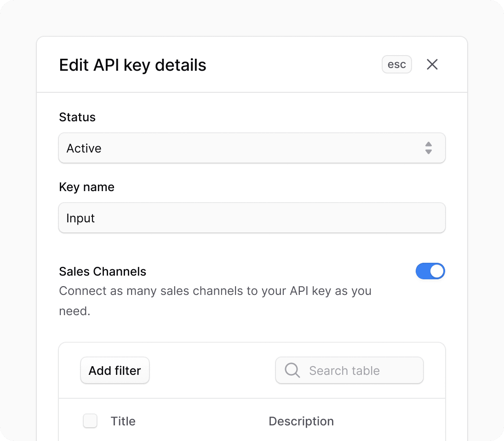
Task: Disable the Sales Channels toggle
Action: point(430,271)
